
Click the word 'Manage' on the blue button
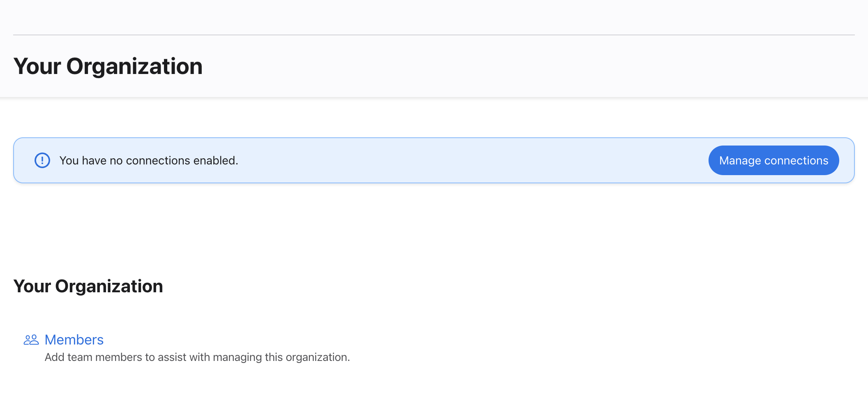[x=740, y=160]
